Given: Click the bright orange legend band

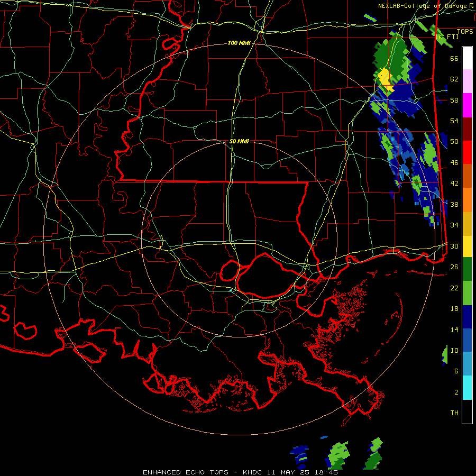Looking at the screenshot, I should [x=467, y=200].
